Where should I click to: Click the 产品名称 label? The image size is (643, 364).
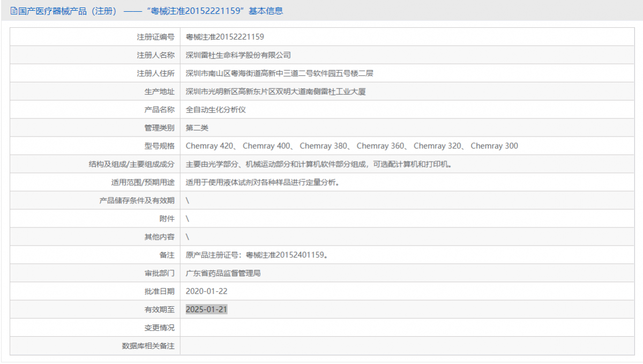[160, 110]
